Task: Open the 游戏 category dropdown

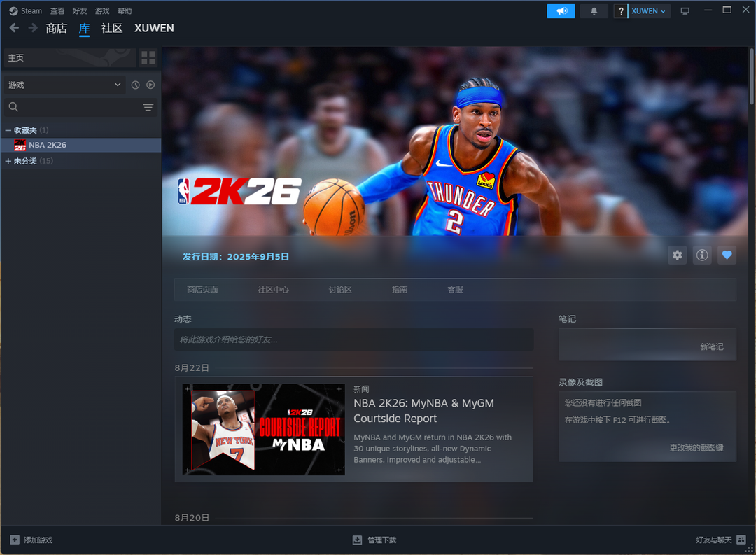Action: pos(64,85)
